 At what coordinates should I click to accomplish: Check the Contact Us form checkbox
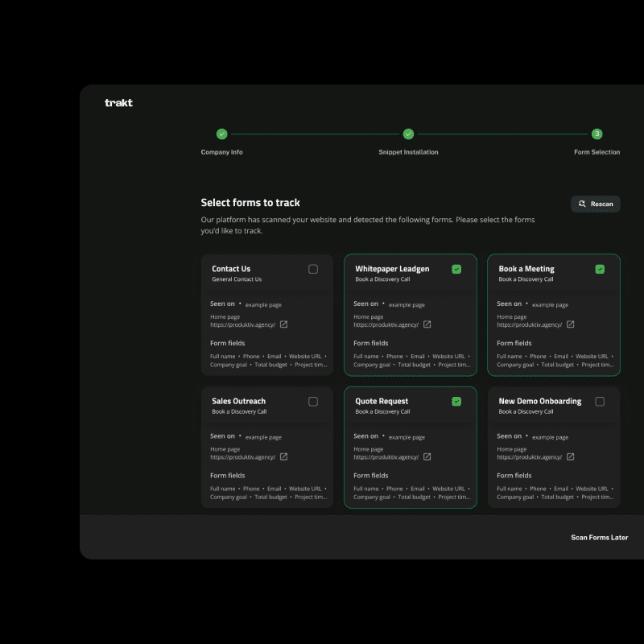[x=313, y=269]
